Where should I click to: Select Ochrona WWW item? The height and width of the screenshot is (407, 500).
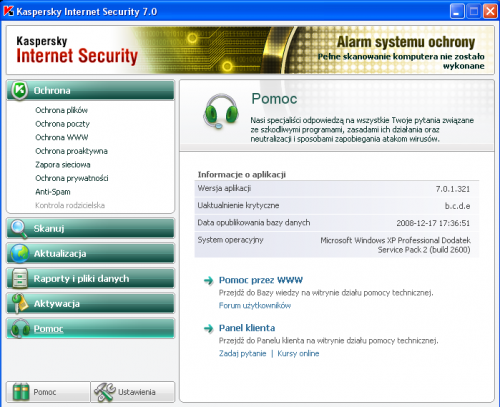point(62,137)
